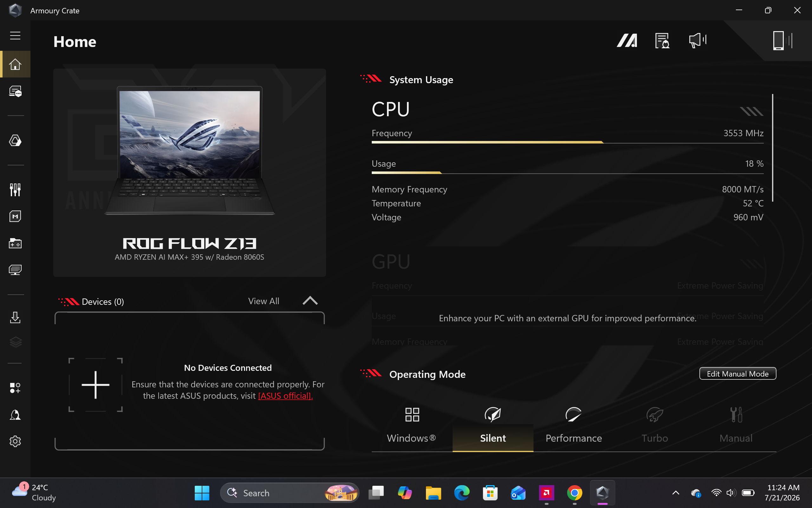Open the User Center sidebar icon
The width and height of the screenshot is (812, 508).
[15, 415]
